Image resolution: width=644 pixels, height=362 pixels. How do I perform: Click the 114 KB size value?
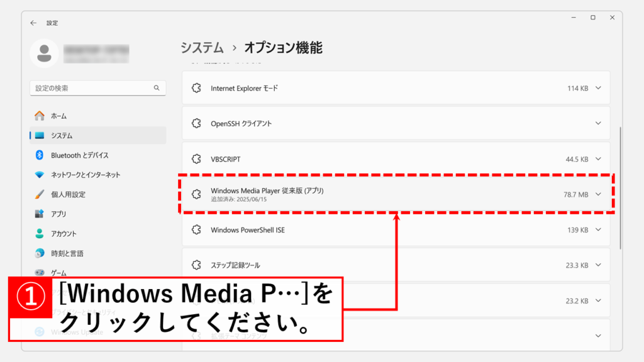577,88
